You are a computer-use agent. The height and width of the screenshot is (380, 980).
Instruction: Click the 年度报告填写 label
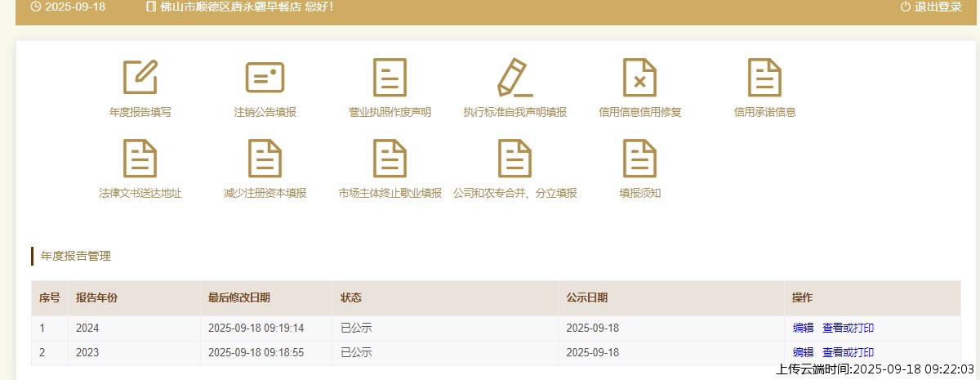(x=140, y=113)
